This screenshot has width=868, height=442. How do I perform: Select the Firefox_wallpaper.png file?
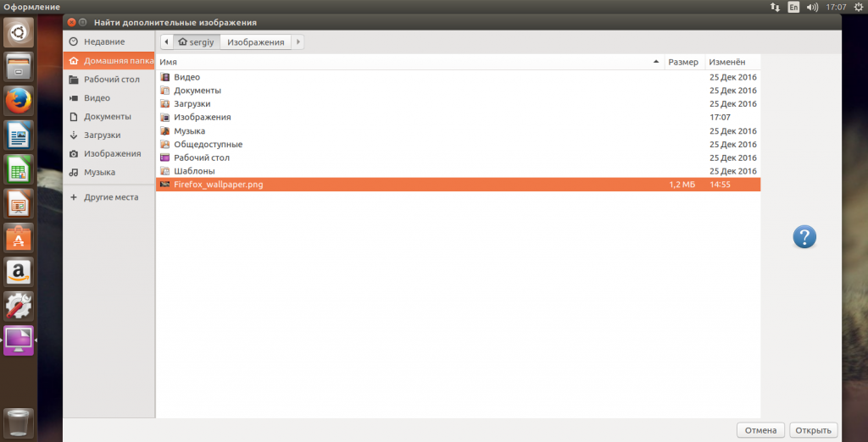218,185
